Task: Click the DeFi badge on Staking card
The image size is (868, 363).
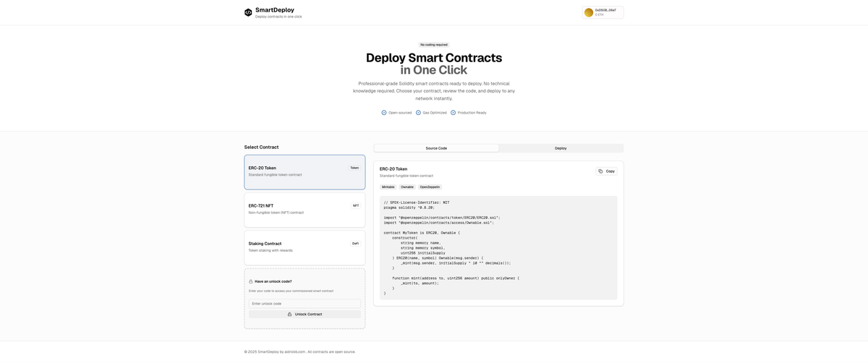Action: [x=355, y=244]
